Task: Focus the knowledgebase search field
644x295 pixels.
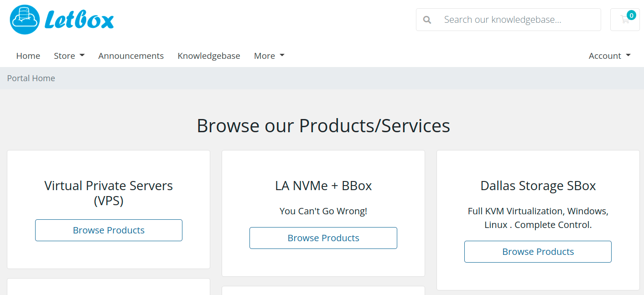Action: (x=519, y=20)
